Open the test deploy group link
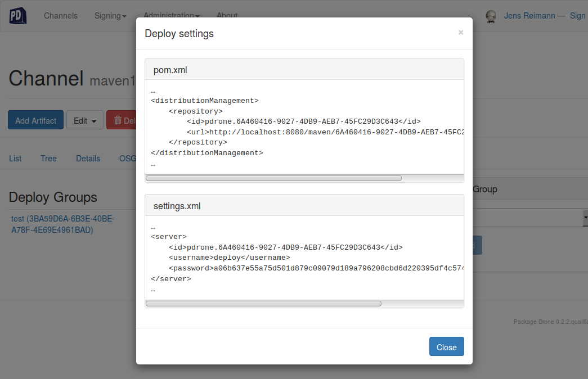This screenshot has height=379, width=588. (18, 219)
